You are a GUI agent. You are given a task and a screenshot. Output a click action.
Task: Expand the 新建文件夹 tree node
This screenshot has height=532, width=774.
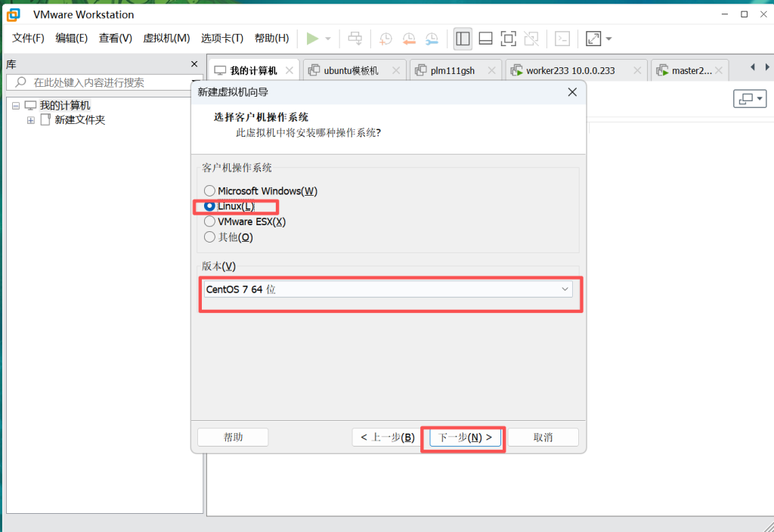point(31,120)
